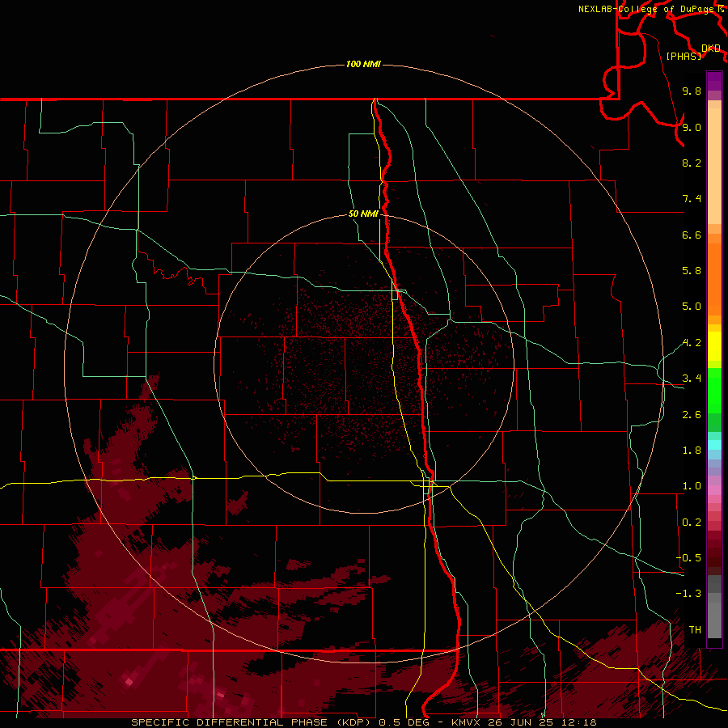728x728 pixels.
Task: Click the 5.8 value on the color scale
Action: 692,271
